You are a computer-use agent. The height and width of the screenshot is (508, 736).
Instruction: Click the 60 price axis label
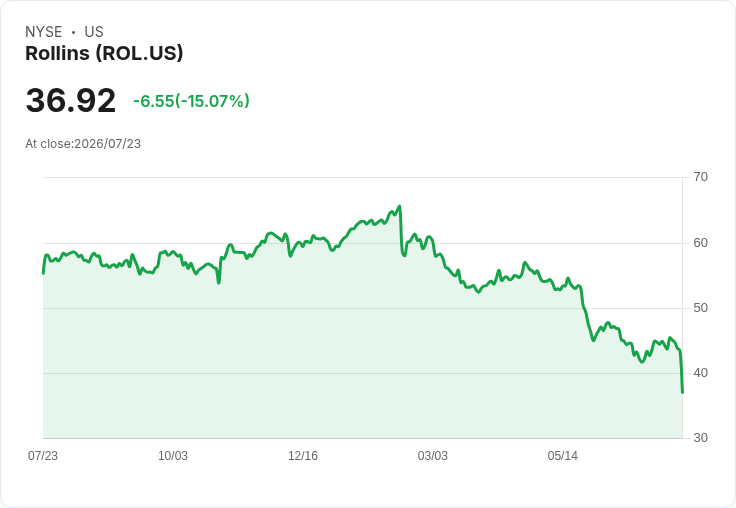(x=700, y=243)
